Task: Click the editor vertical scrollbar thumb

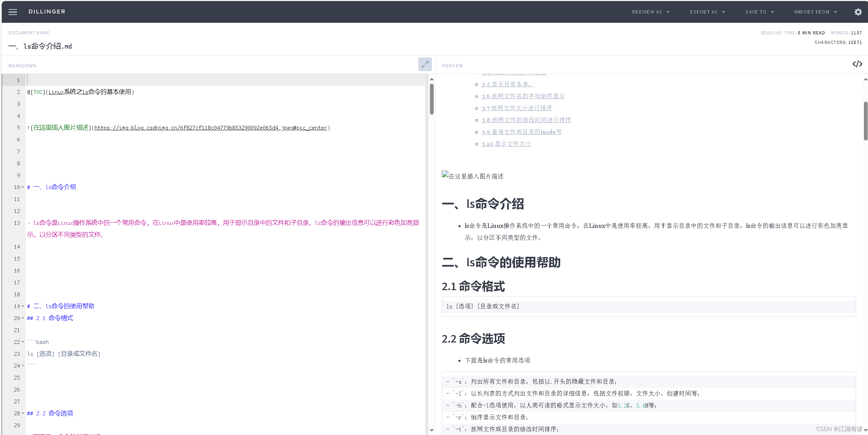Action: pyautogui.click(x=432, y=99)
